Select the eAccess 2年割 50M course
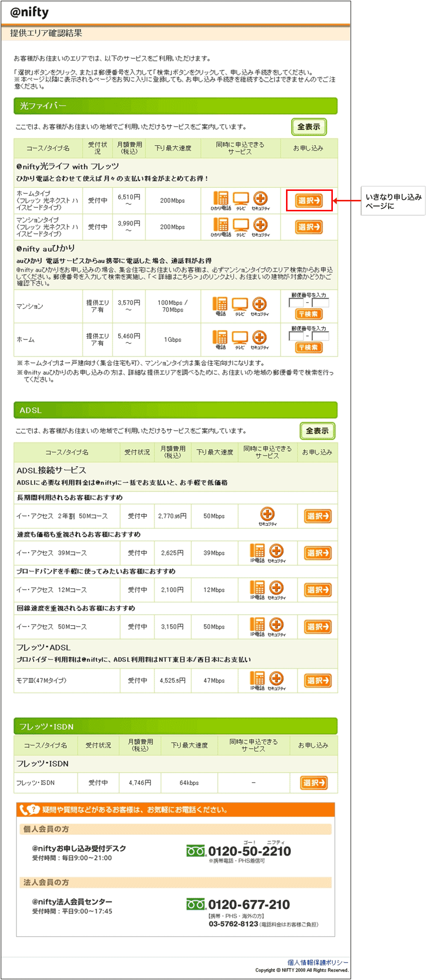This screenshot has height=980, width=434. (318, 516)
